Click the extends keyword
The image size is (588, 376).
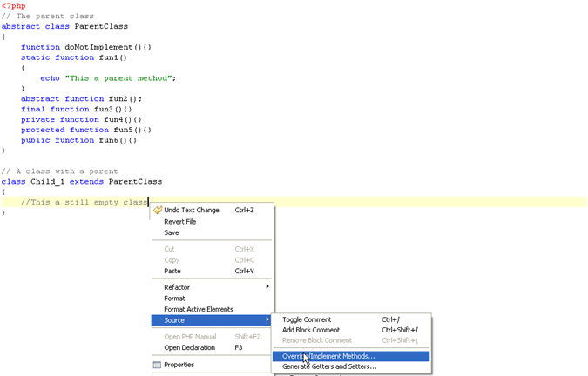(x=86, y=182)
